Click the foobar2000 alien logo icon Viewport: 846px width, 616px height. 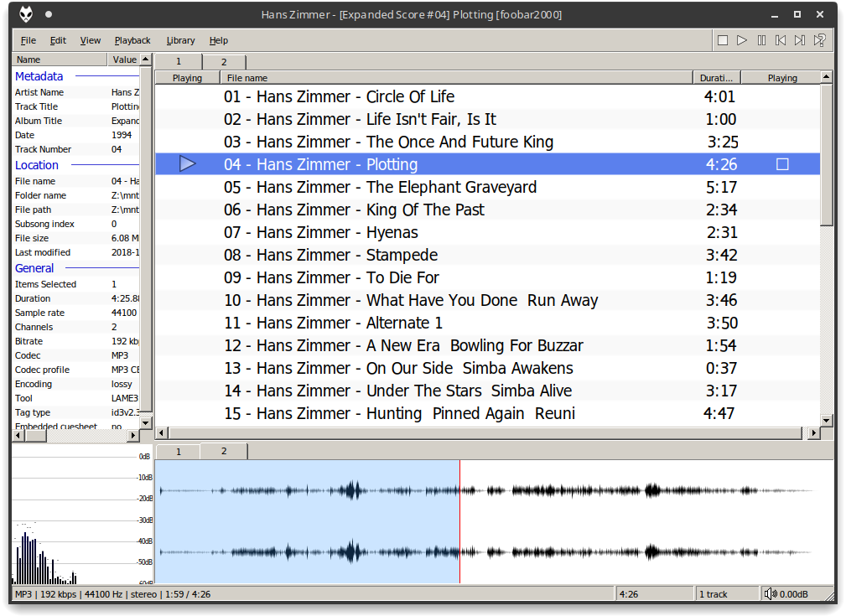(x=25, y=14)
